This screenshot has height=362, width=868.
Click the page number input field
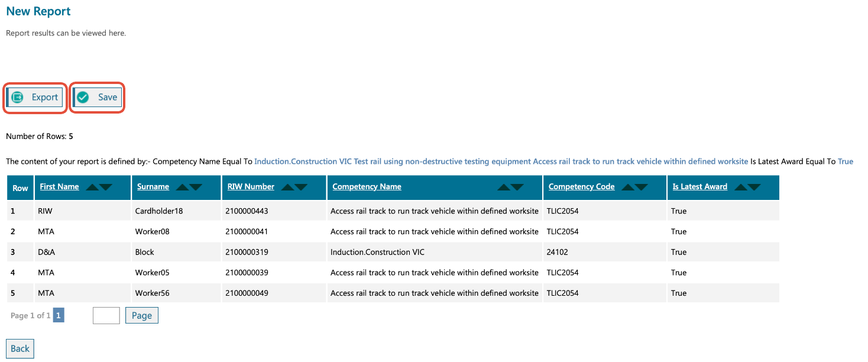point(106,315)
